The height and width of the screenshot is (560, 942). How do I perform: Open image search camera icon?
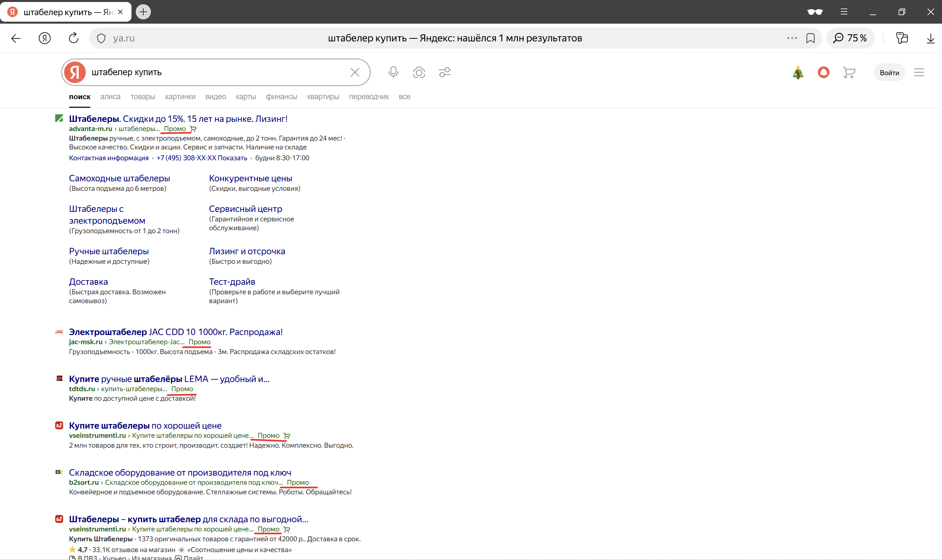pos(419,72)
